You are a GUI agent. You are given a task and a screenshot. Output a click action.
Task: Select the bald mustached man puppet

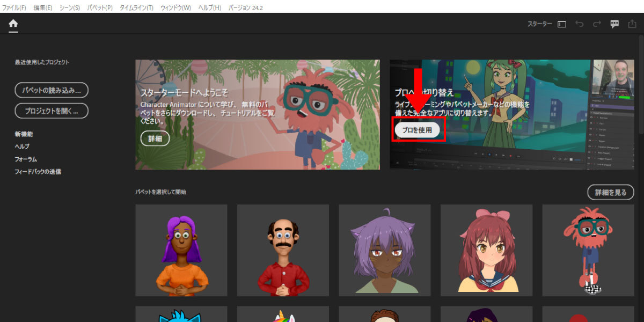(x=283, y=250)
